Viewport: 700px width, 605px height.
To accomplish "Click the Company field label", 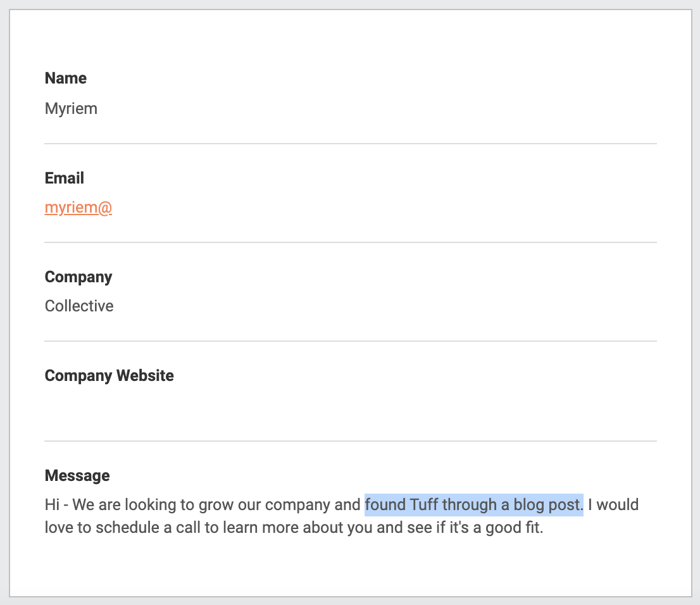I will pos(78,277).
